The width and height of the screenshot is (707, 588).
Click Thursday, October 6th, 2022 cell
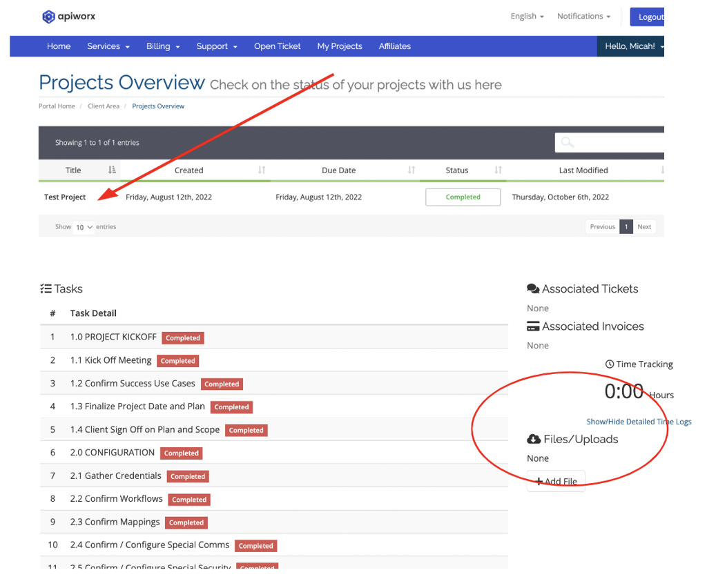(x=561, y=197)
